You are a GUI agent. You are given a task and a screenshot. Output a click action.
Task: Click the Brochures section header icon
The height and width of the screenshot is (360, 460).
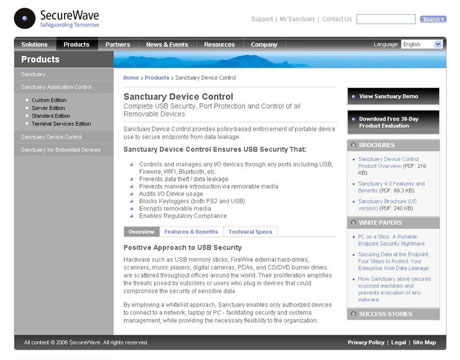(x=353, y=145)
